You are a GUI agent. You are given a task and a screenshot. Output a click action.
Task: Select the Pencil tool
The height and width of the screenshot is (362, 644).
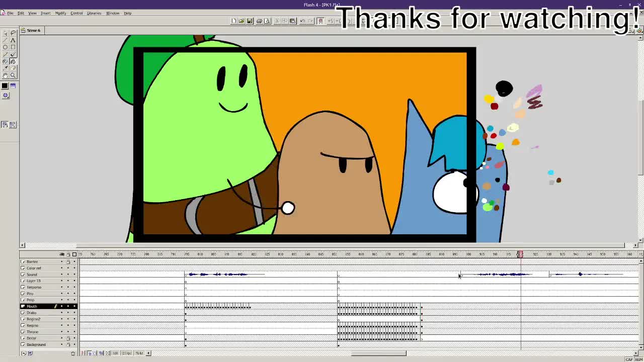pyautogui.click(x=5, y=54)
